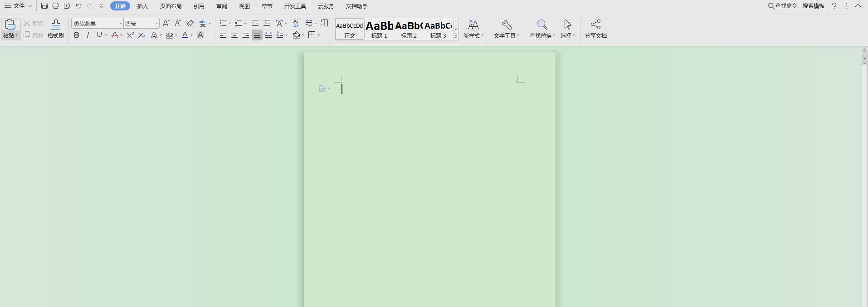Click the 查找命令 search command box
The width and height of the screenshot is (868, 307).
pyautogui.click(x=796, y=6)
